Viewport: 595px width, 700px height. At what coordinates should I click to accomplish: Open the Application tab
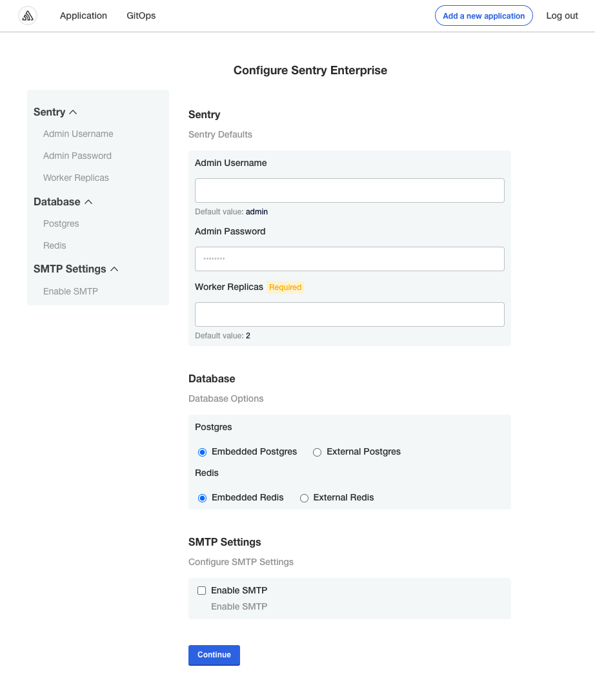click(83, 15)
